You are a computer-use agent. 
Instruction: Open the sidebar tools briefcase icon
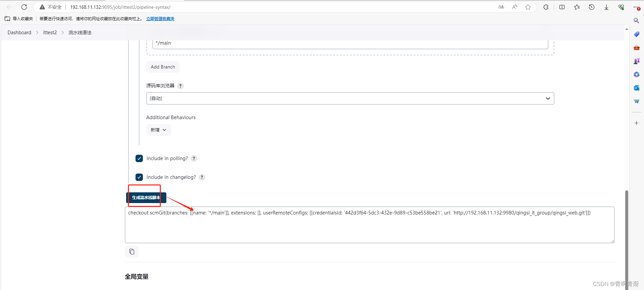point(636,48)
